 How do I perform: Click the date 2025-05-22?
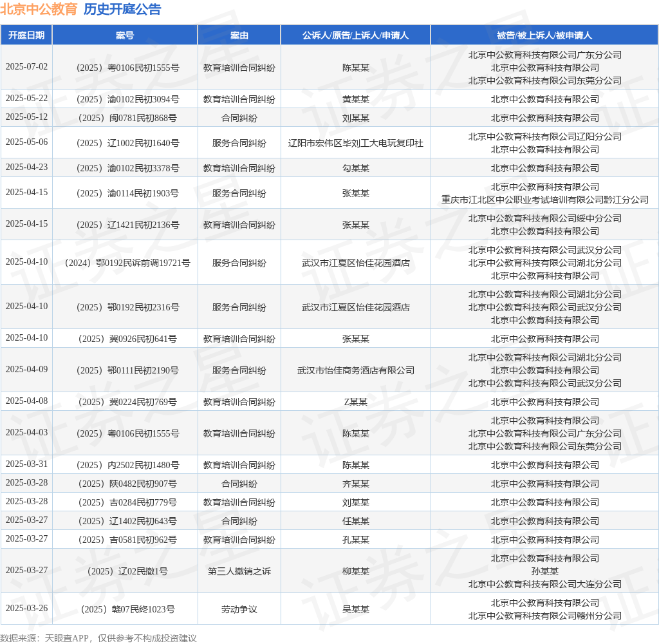pyautogui.click(x=26, y=99)
